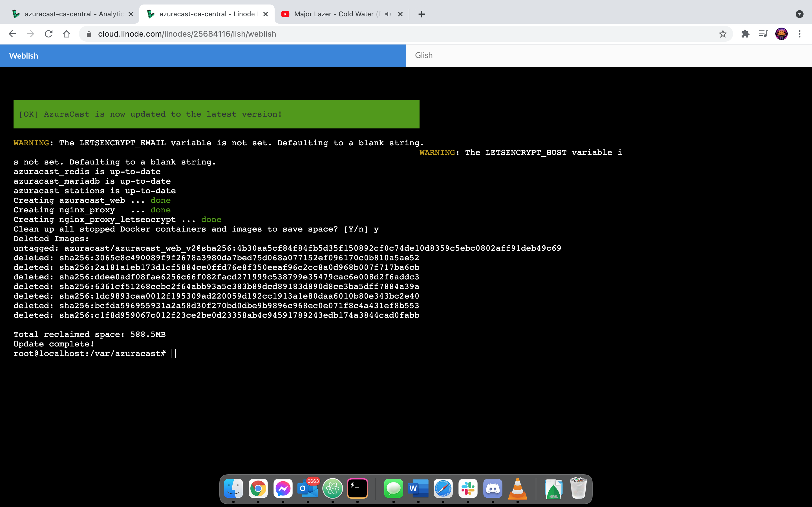Viewport: 812px width, 507px height.
Task: Close the Major Lazer YouTube tab
Action: click(x=400, y=14)
